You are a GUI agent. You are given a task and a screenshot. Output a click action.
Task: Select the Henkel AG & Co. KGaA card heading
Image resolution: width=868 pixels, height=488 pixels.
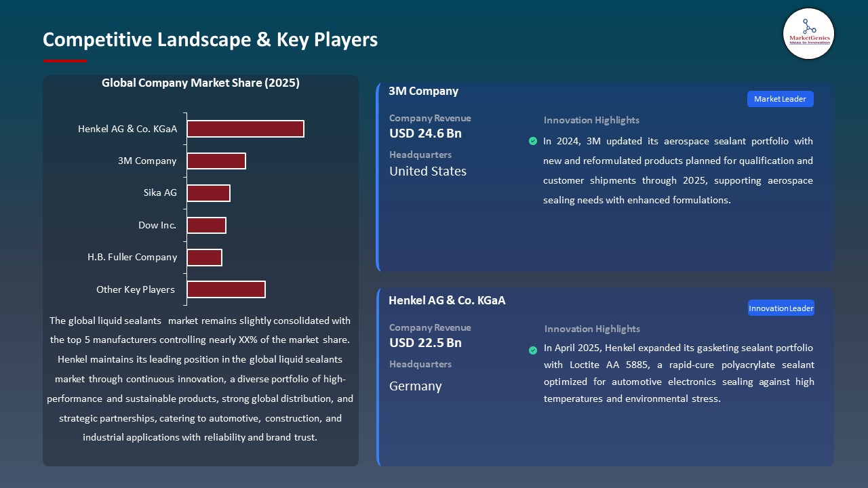click(446, 300)
